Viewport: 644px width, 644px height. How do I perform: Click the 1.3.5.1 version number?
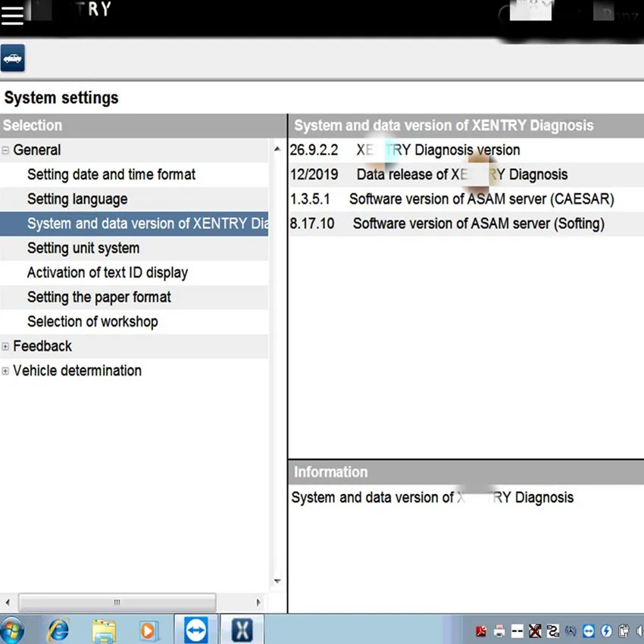point(310,199)
